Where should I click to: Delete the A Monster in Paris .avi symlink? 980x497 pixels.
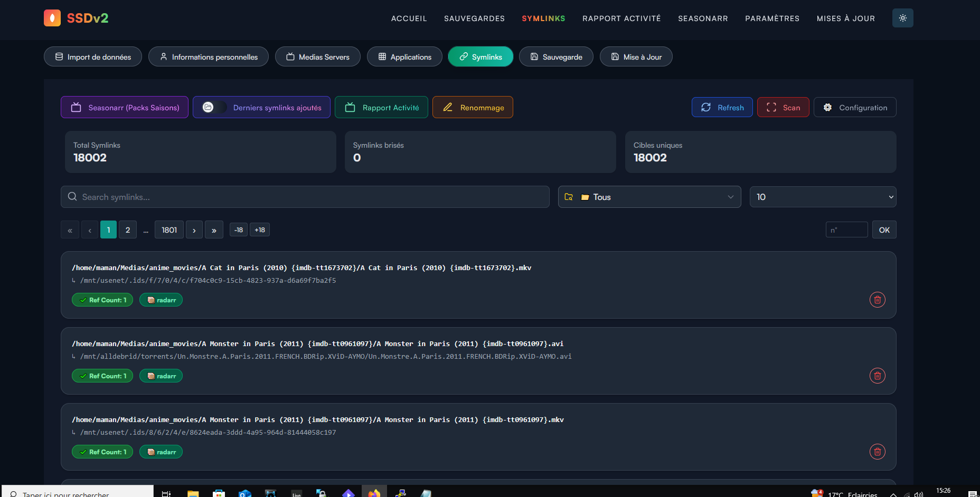click(x=877, y=376)
